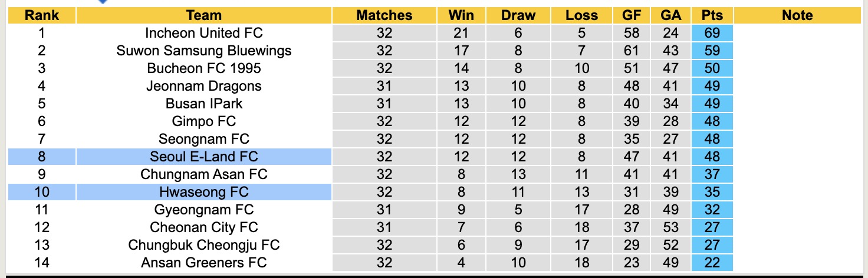Select the highlighted Hwaseong FC team name

(x=203, y=192)
